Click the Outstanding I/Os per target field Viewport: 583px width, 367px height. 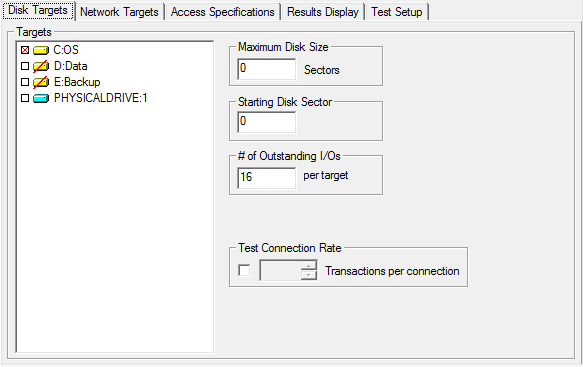267,178
